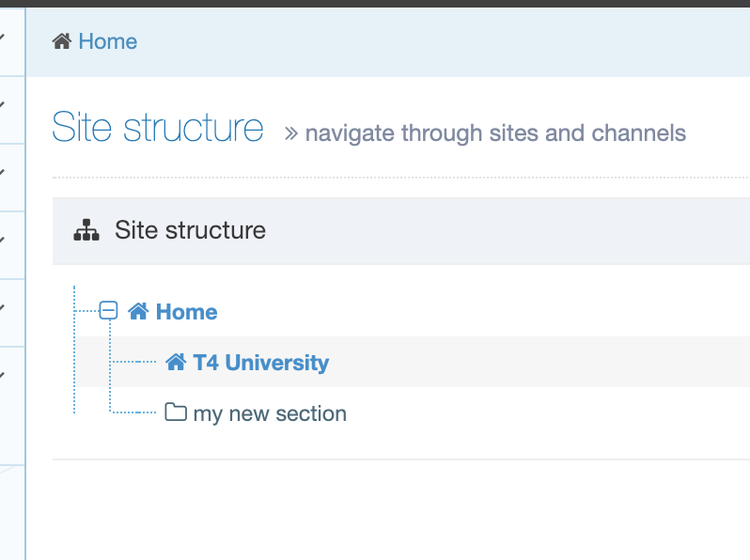Screen dimensions: 750x560
Task: Click the large 'Site structure' page title
Action: click(158, 128)
